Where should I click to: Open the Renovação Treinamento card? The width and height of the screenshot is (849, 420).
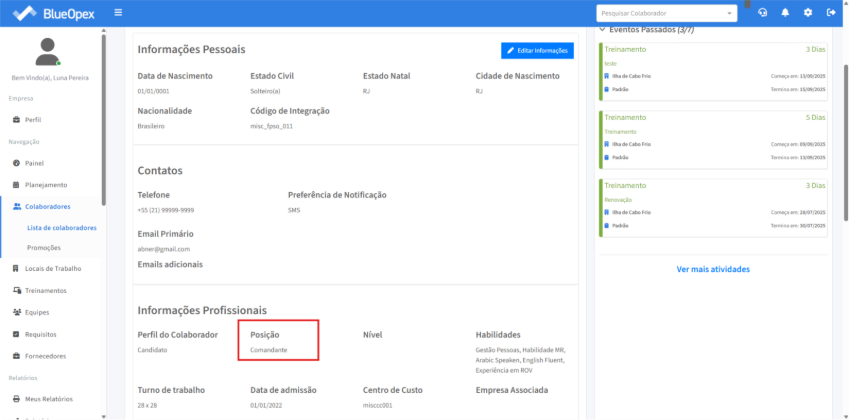[714, 207]
